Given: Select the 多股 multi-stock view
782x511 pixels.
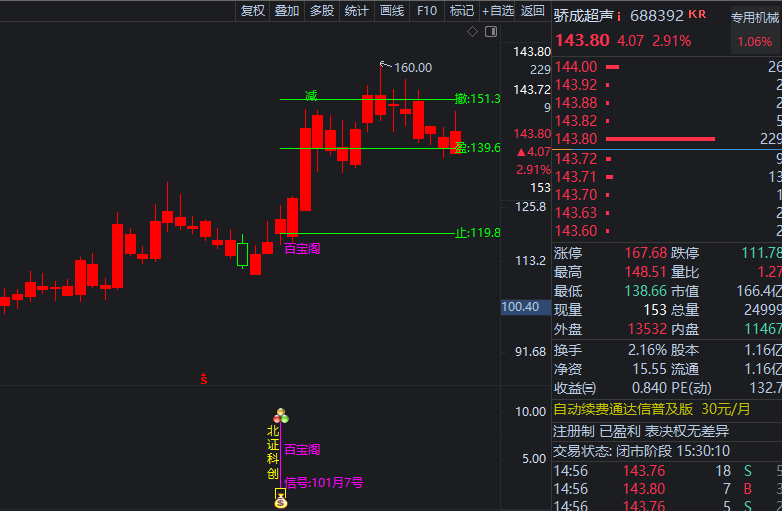Looking at the screenshot, I should [321, 11].
